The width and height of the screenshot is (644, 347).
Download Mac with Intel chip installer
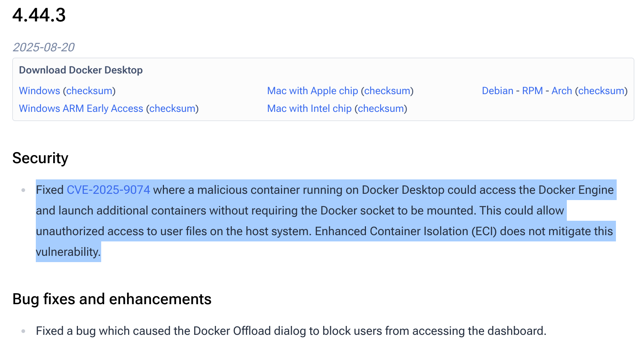(309, 109)
